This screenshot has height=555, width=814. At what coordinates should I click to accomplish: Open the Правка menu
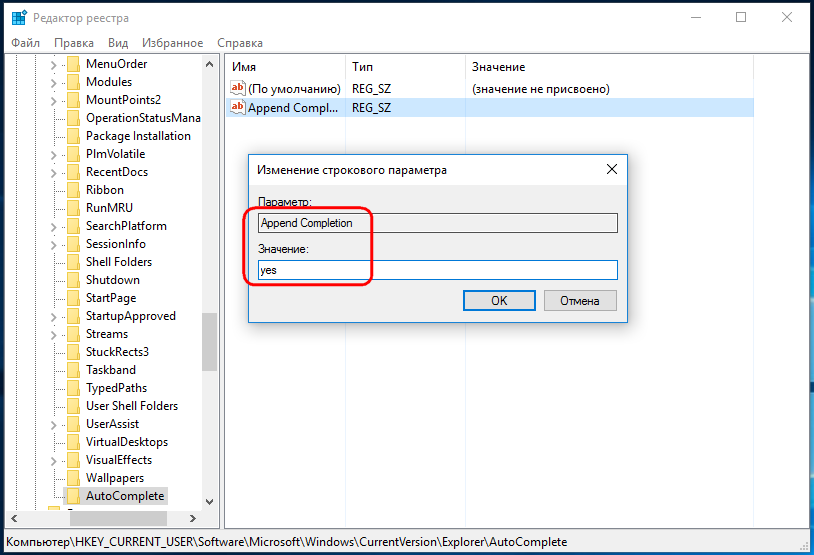tap(74, 43)
